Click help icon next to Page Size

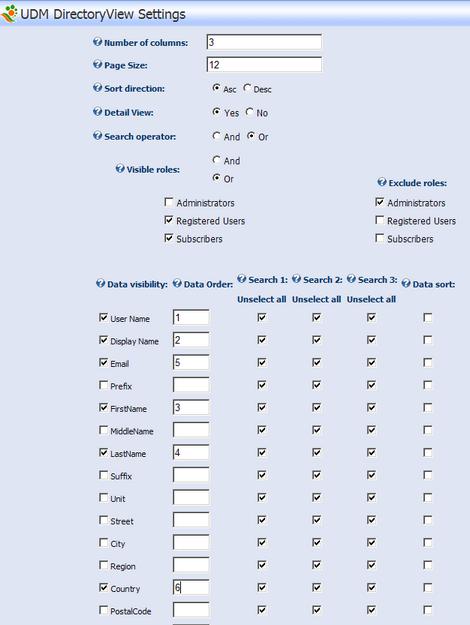(x=97, y=65)
